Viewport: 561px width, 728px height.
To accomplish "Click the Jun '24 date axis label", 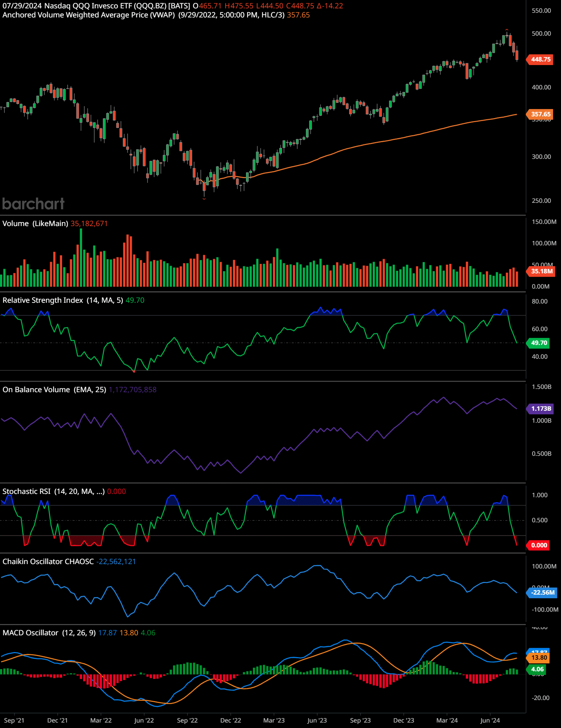I will coord(490,720).
